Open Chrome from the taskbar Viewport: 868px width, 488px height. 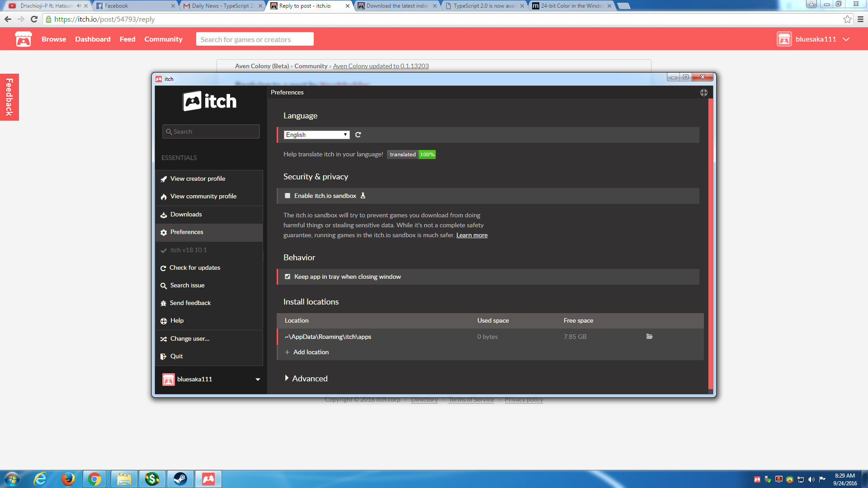(x=95, y=479)
